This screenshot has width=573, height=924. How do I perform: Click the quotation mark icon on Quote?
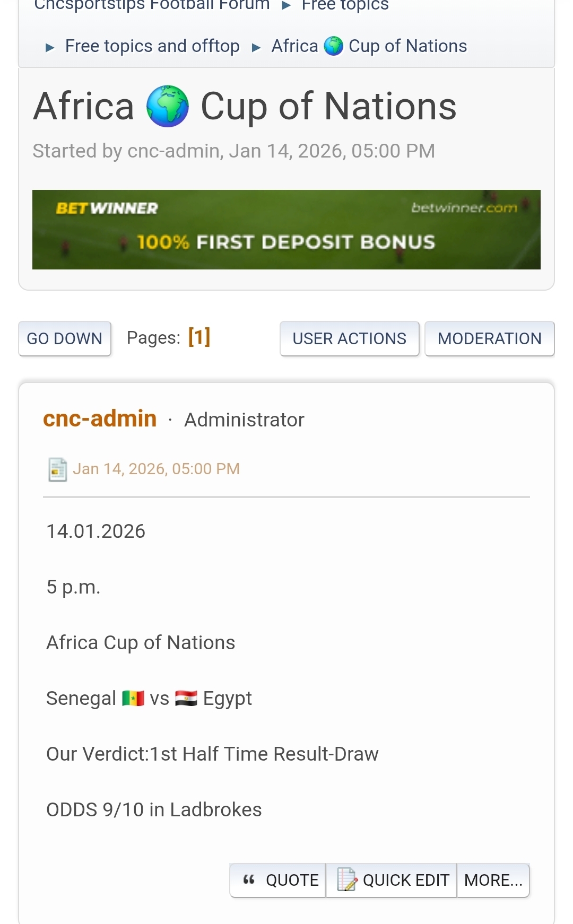tap(249, 880)
